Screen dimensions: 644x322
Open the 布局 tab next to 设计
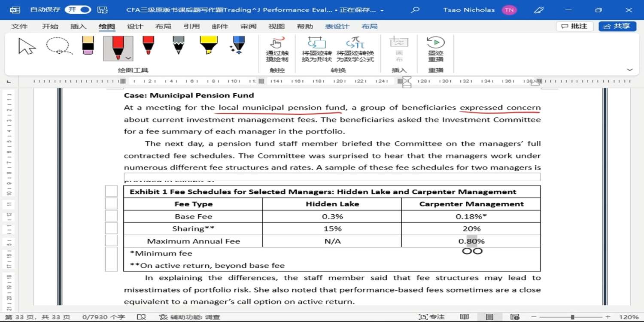(x=163, y=27)
